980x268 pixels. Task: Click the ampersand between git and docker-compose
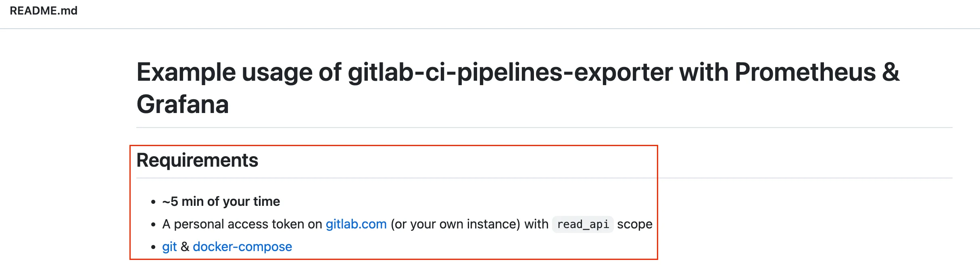click(185, 247)
